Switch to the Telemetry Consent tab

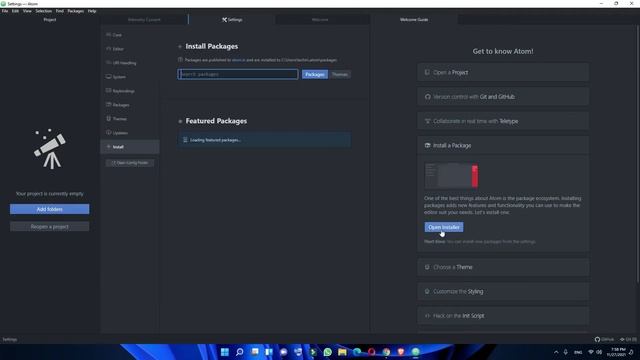click(x=144, y=20)
